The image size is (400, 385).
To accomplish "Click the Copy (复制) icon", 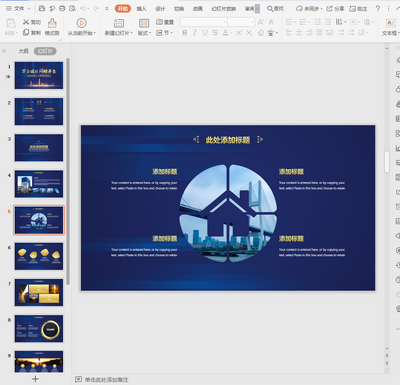I will point(26,32).
